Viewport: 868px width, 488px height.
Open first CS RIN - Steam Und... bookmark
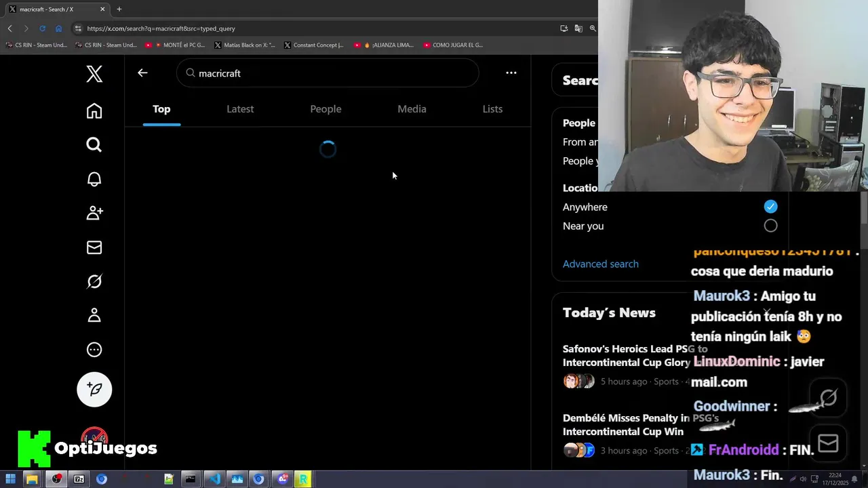click(37, 45)
